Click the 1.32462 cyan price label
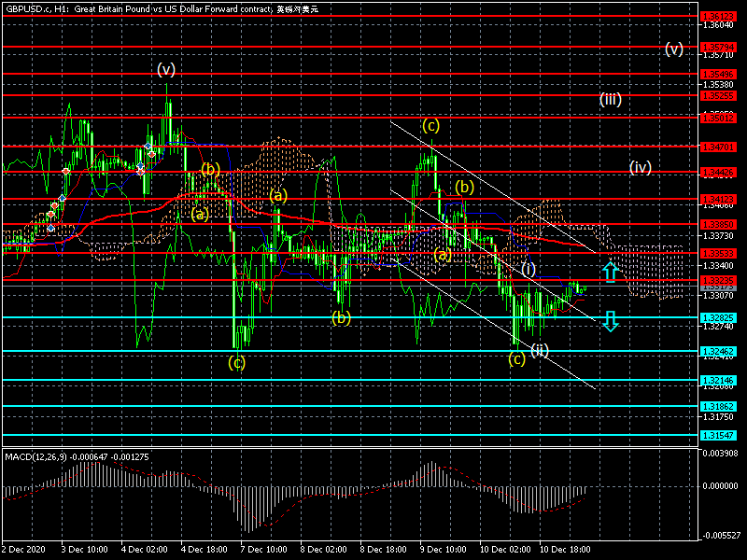The width and height of the screenshot is (747, 560). 718,352
